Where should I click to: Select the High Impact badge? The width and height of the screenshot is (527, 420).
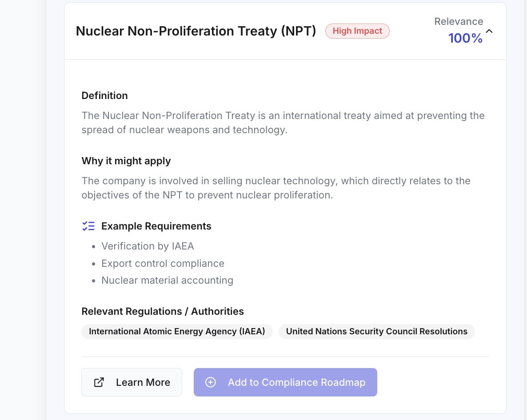coord(357,31)
